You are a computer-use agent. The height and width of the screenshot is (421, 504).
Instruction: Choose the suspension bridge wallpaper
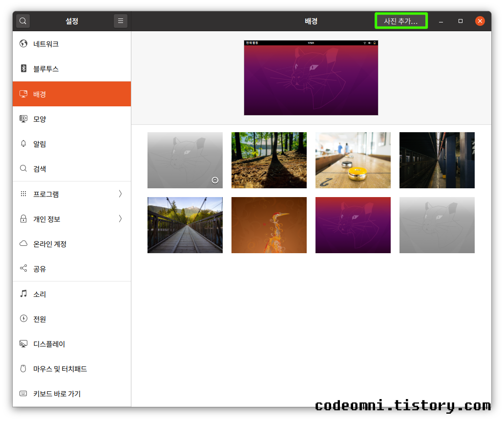pos(185,225)
